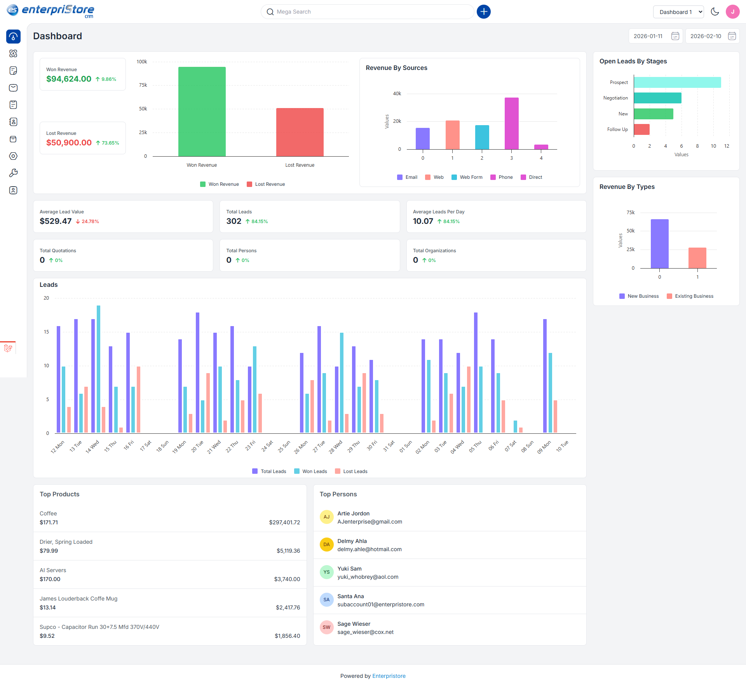Select the tasks clipboard icon in sidebar
The height and width of the screenshot is (700, 746).
(13, 105)
